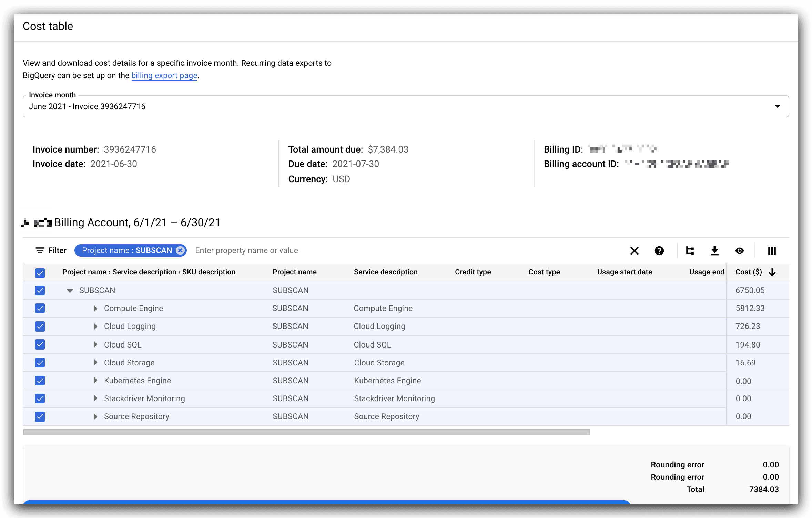Screen dimensions: 812x518
Task: Open the billing export page link
Action: (164, 75)
